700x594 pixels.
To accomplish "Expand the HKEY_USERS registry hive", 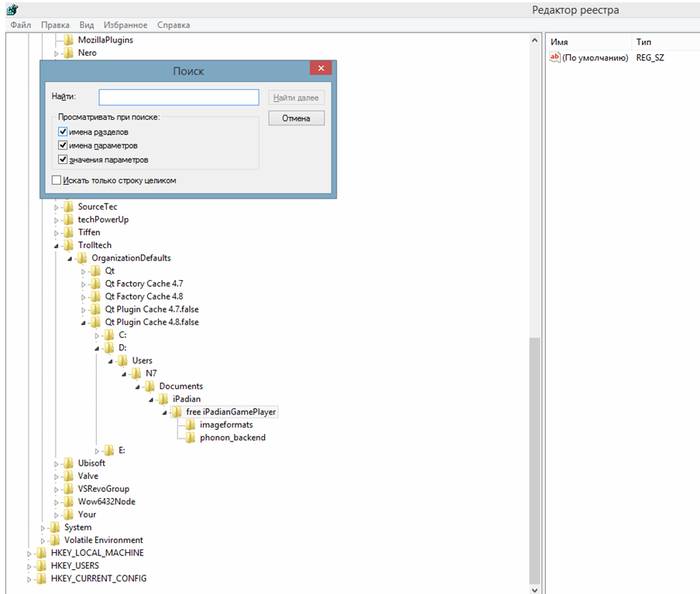I will tap(29, 566).
